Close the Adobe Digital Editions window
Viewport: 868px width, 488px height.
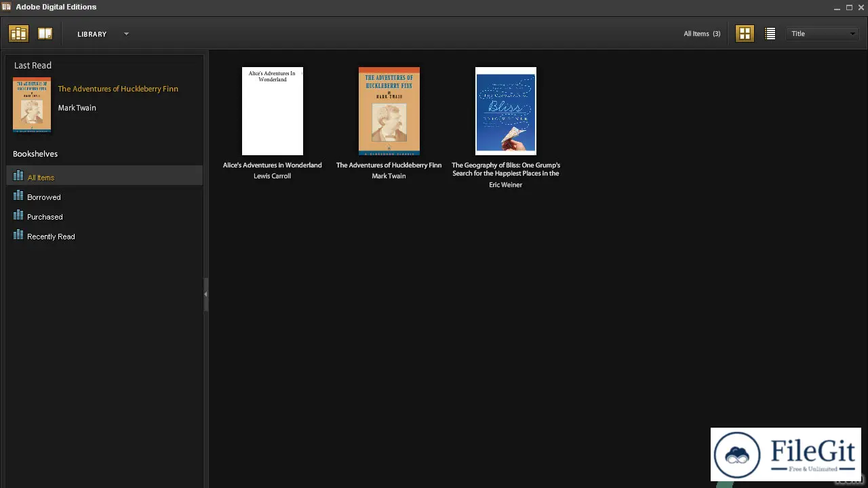(861, 7)
